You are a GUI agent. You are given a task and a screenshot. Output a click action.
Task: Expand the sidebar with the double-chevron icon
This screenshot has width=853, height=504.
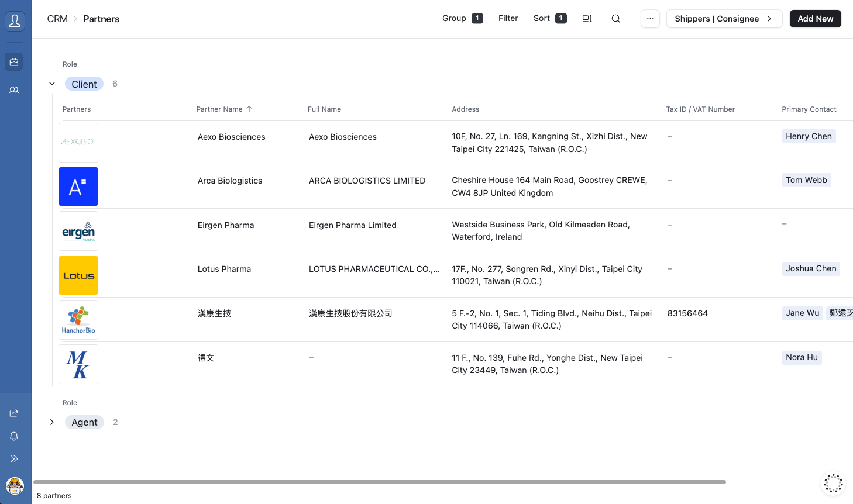pyautogui.click(x=14, y=458)
